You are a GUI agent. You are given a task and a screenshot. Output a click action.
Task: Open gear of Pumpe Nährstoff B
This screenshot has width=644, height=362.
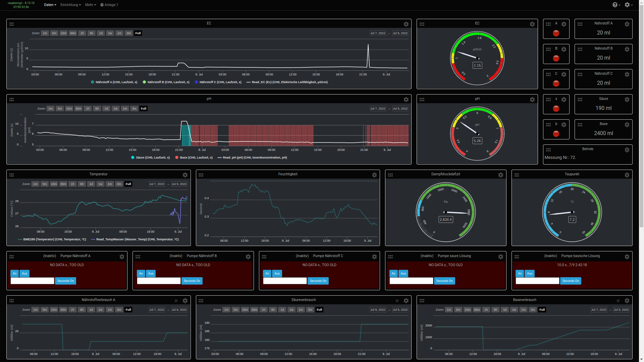248,257
